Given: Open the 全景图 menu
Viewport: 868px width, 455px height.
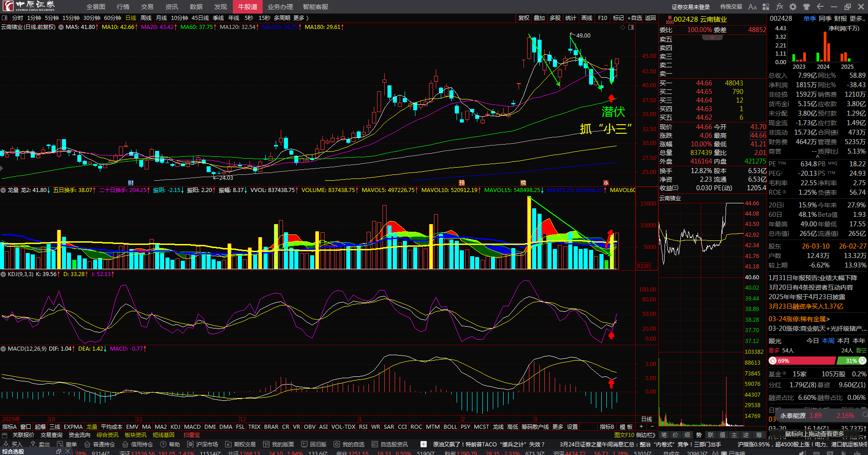Looking at the screenshot, I should pos(96,7).
